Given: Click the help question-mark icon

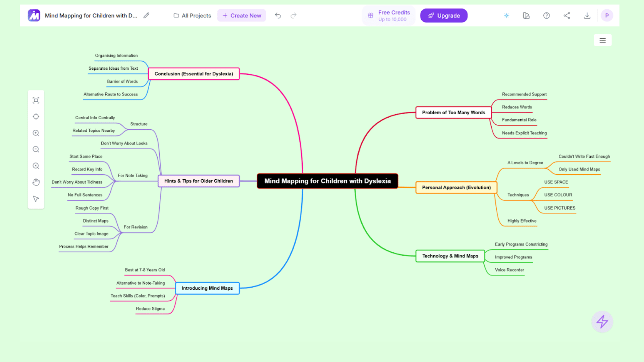Looking at the screenshot, I should (546, 15).
